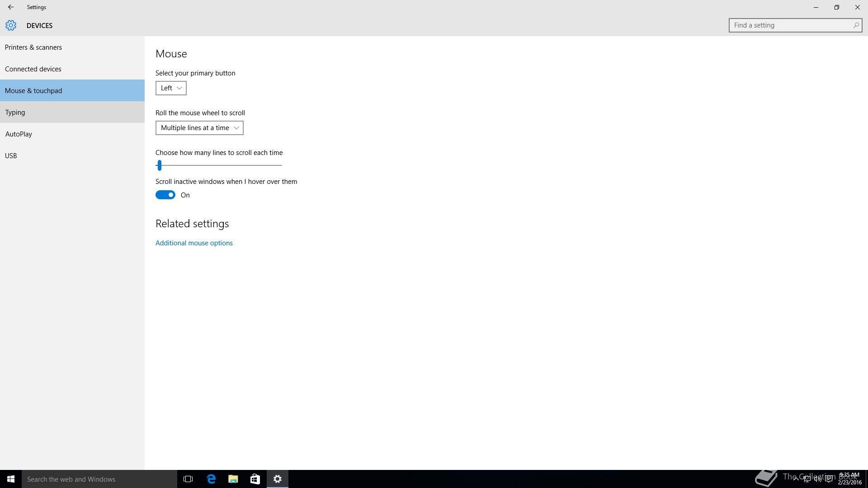Screen dimensions: 868x488
Task: Click the search magnifier in Find a setting
Action: [856, 25]
